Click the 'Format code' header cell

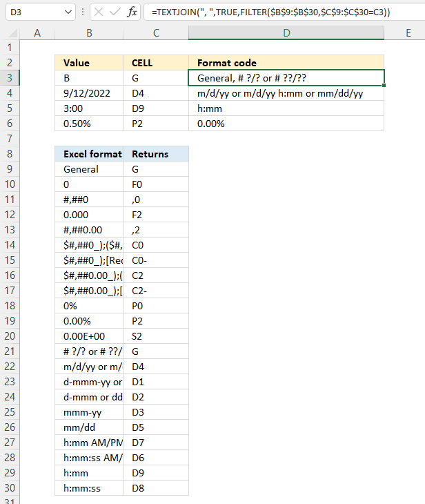(x=286, y=63)
